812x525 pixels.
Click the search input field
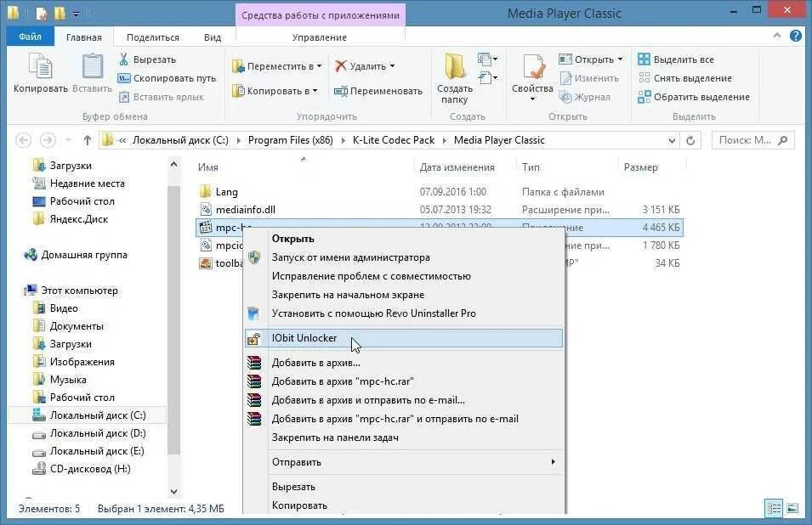click(x=753, y=140)
